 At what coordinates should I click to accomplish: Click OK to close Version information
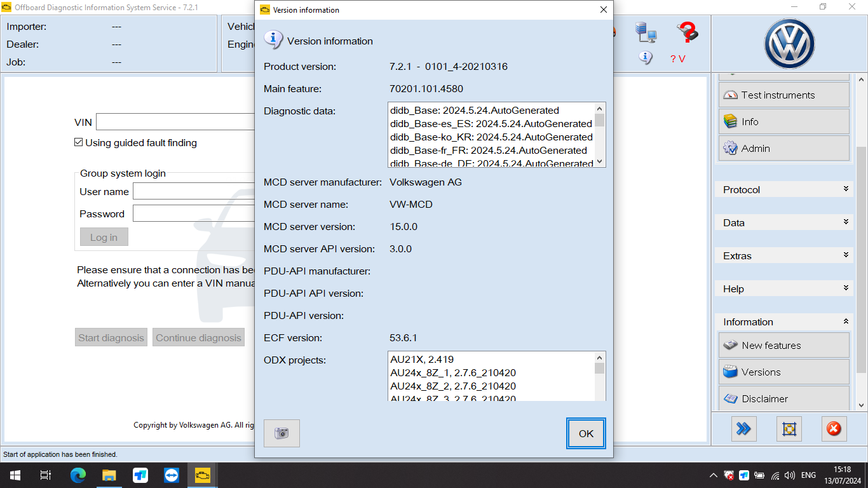coord(586,433)
